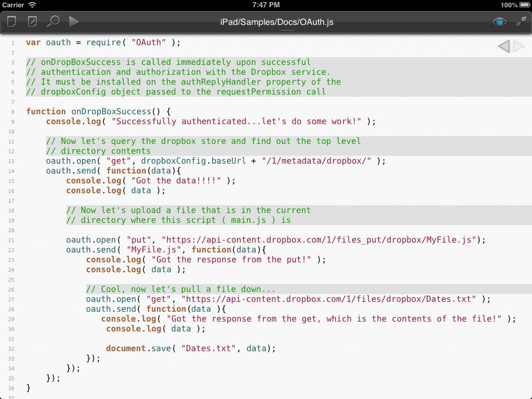The height and width of the screenshot is (399, 532).
Task: Tap 'oauth.send( "MyFile.js"' on line 22
Action: coord(166,250)
